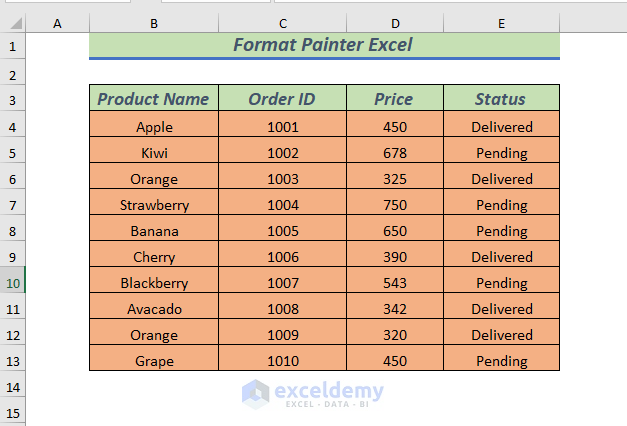Click the Blackberry product cell
The height and width of the screenshot is (426, 627).
154,283
